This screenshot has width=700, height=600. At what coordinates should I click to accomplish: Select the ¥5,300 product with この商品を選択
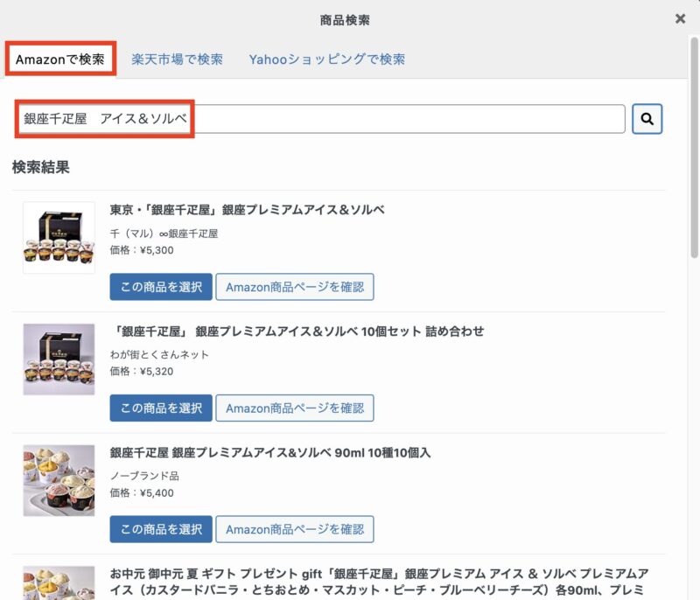coord(161,287)
